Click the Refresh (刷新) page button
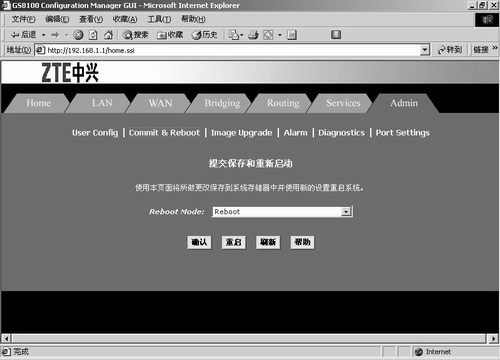This screenshot has height=360, width=500. (268, 242)
